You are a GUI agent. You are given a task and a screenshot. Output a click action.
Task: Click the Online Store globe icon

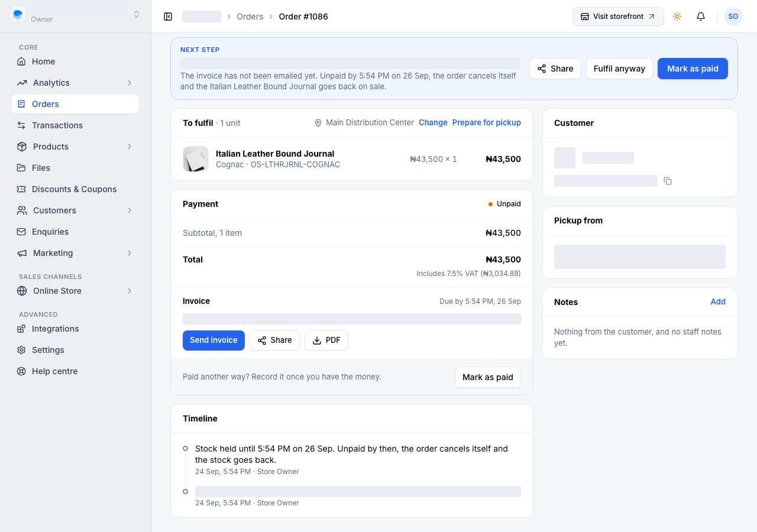coord(22,291)
